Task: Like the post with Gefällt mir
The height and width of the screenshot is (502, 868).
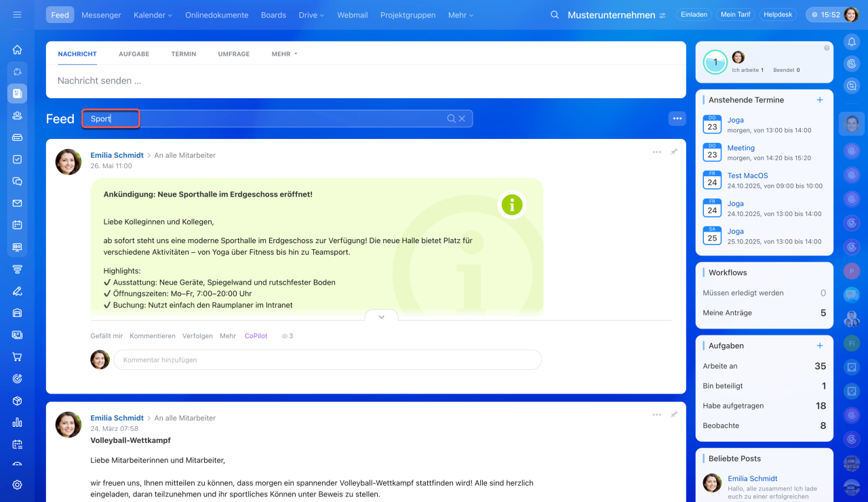Action: click(106, 336)
